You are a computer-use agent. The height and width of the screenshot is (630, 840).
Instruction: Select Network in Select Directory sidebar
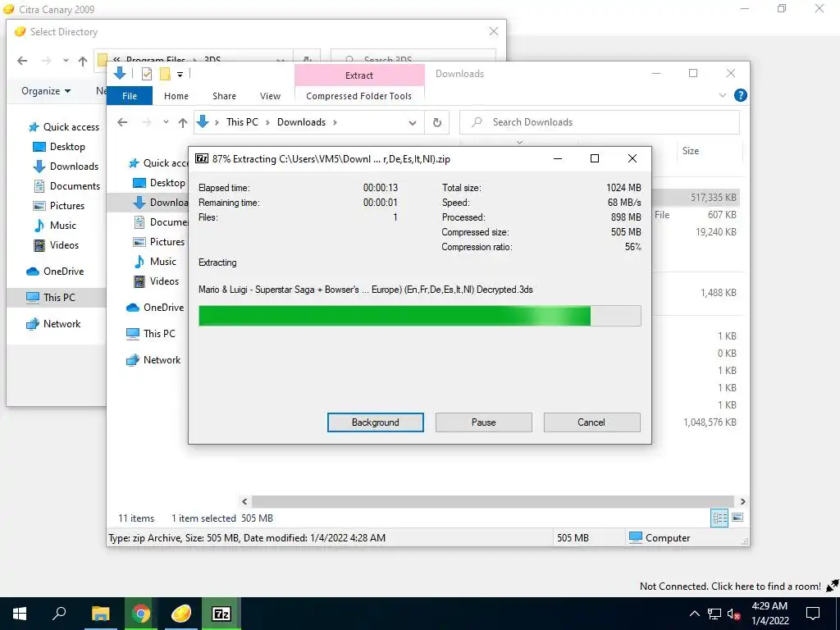coord(53,323)
